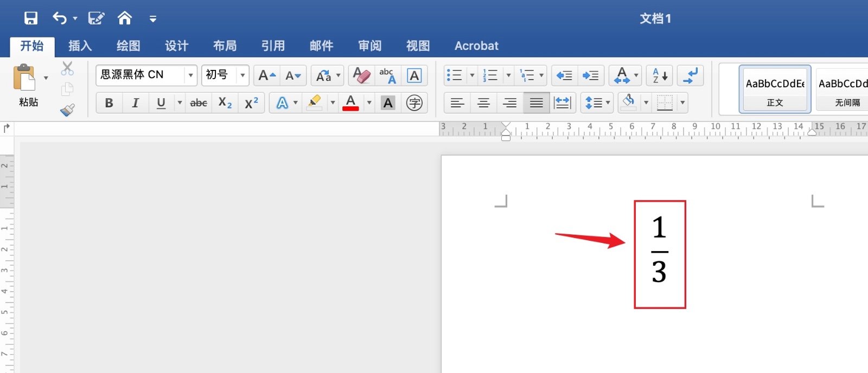
Task: Align text right
Action: [509, 103]
